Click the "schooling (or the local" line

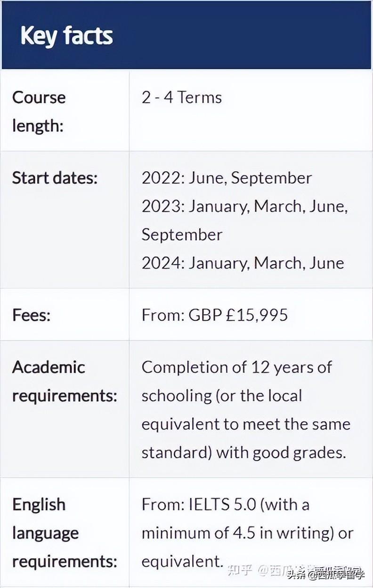pyautogui.click(x=221, y=395)
